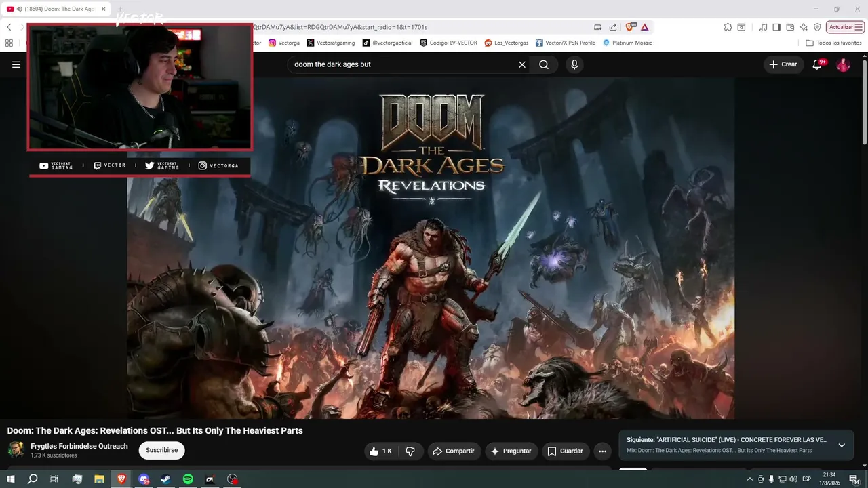Go back with the browser back arrow

coord(9,27)
